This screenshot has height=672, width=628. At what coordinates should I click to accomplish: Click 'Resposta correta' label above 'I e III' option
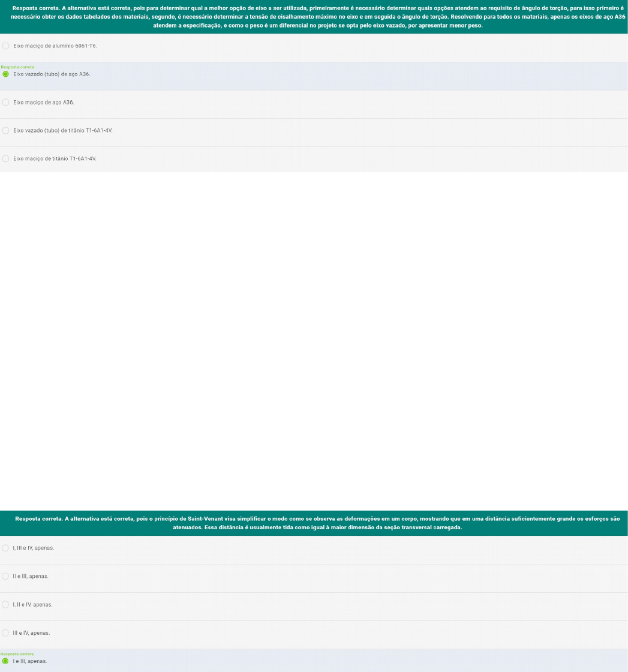(17, 654)
